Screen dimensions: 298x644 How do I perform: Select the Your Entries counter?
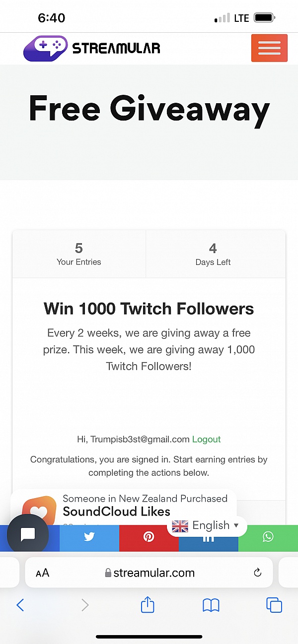[x=79, y=254]
